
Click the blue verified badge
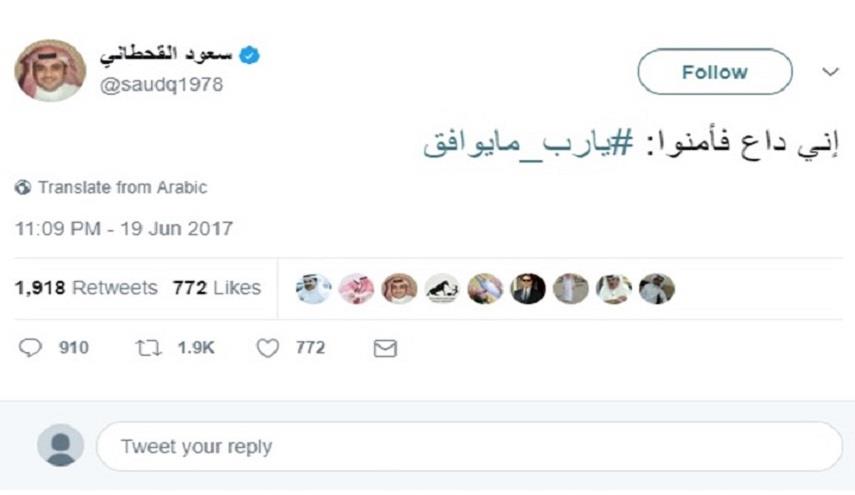(250, 56)
